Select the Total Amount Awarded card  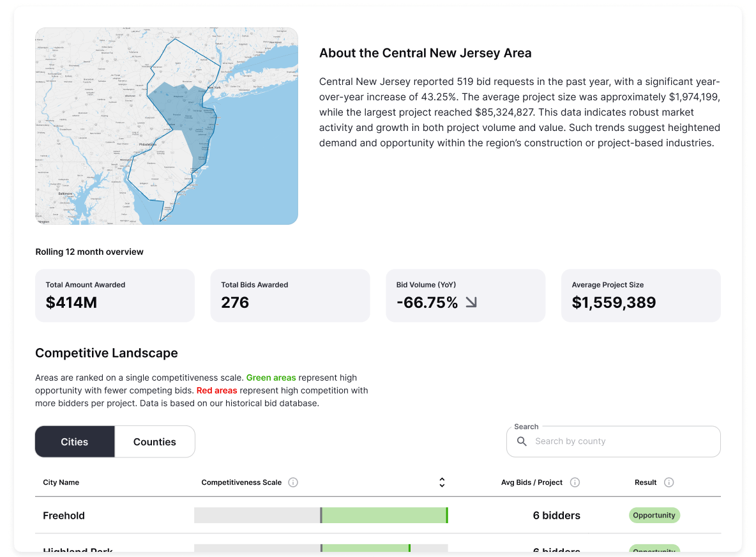pos(115,295)
